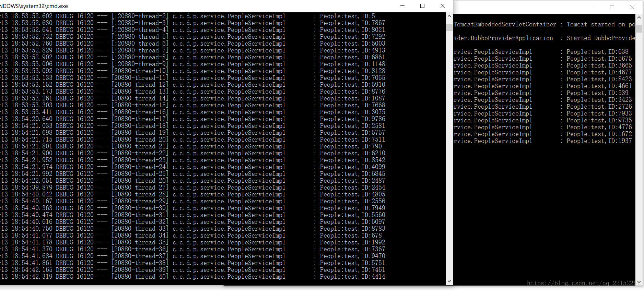Viewport: 644px width, 290px height.
Task: Click background window line with ID:5675
Action: [x=543, y=59]
